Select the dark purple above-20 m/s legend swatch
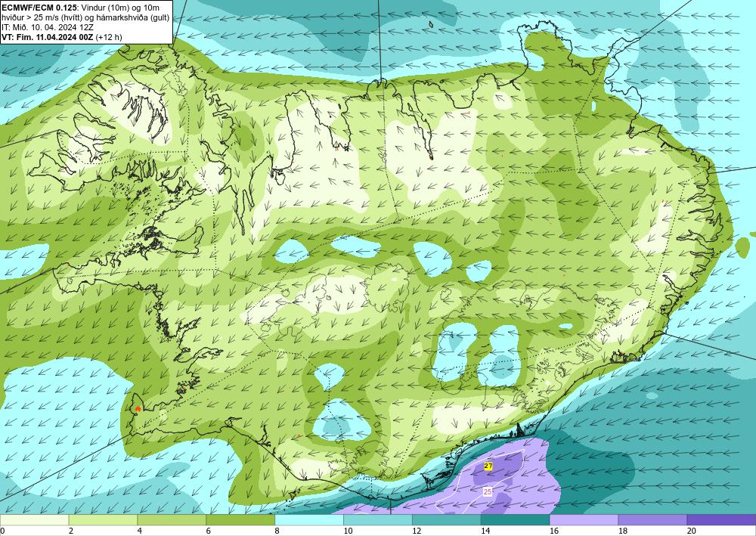This screenshot has height=536, width=756. click(x=721, y=520)
